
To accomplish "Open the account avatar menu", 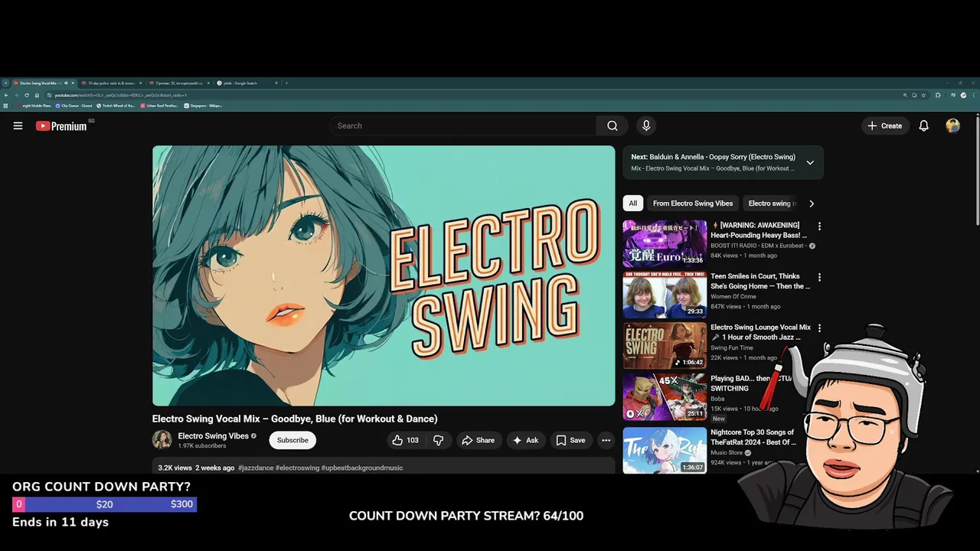I will (952, 126).
